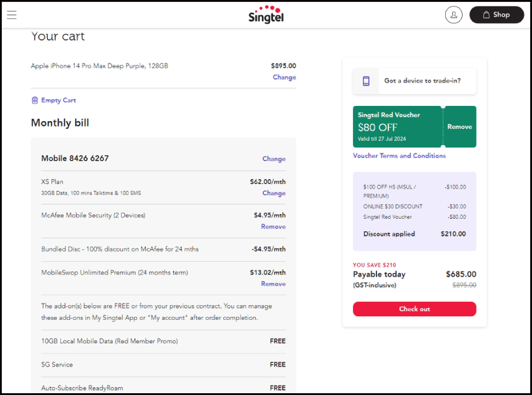This screenshot has width=532, height=395.
Task: Remove the Singtel Red Voucher
Action: coord(459,127)
